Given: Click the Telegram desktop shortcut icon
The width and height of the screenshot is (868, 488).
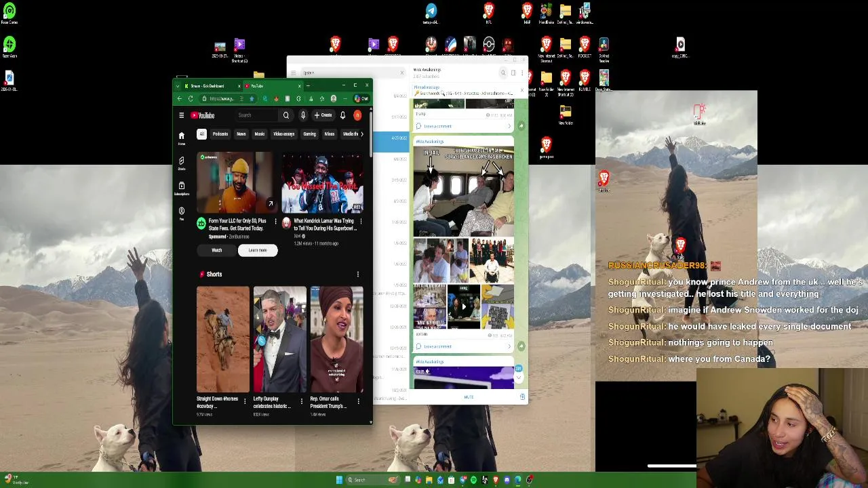Looking at the screenshot, I should click(x=431, y=12).
